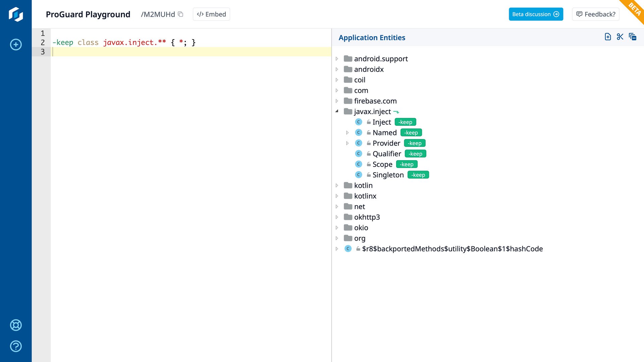Click the lock icon beside Singleton
This screenshot has width=644, height=362.
369,175
